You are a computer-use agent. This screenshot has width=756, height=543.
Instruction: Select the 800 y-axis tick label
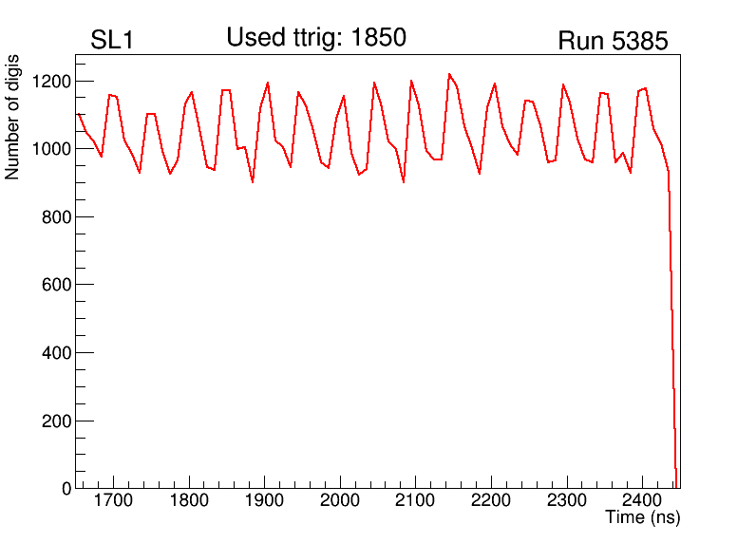point(59,217)
